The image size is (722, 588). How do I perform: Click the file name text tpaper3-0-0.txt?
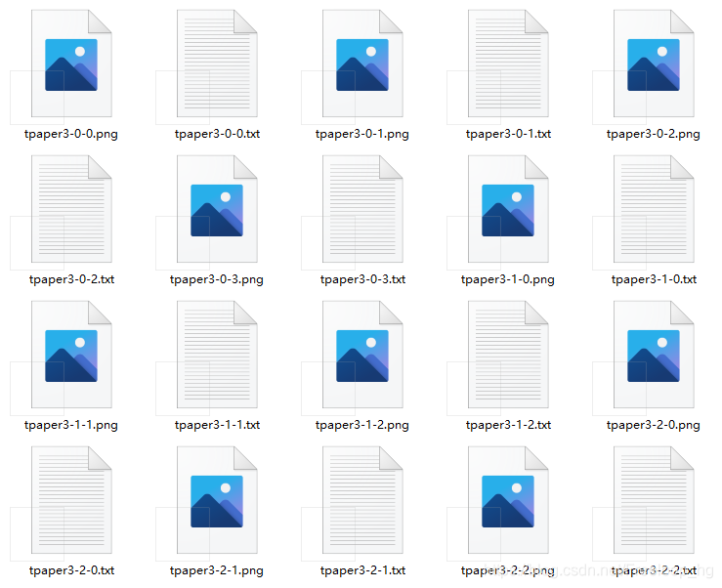coord(217,135)
